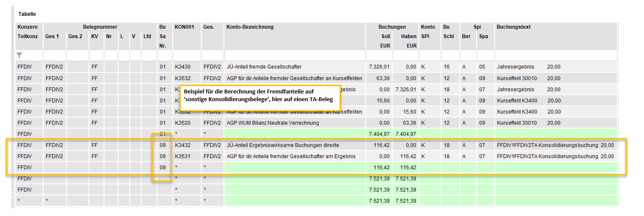The height and width of the screenshot is (216, 644).
Task: Click 'AGP WUM Bilanz Neutrale Verrechnung' cell
Action: click(273, 123)
